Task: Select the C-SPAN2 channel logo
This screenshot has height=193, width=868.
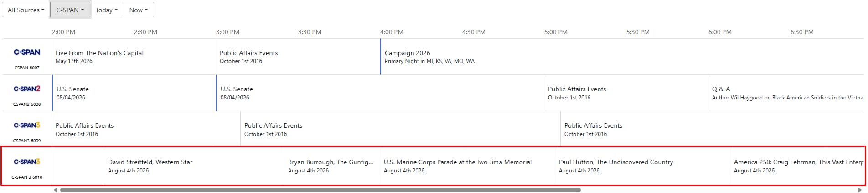Action: (27, 89)
